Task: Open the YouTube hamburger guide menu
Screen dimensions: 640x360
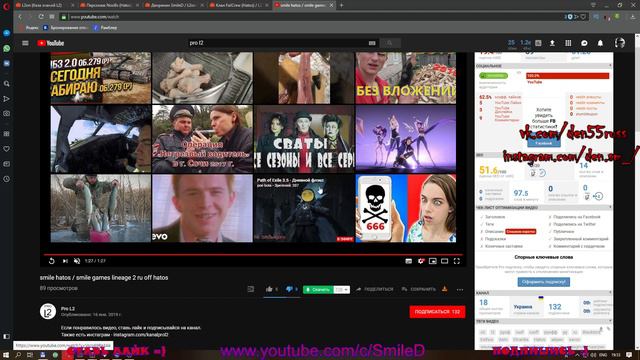Action: pyautogui.click(x=25, y=43)
